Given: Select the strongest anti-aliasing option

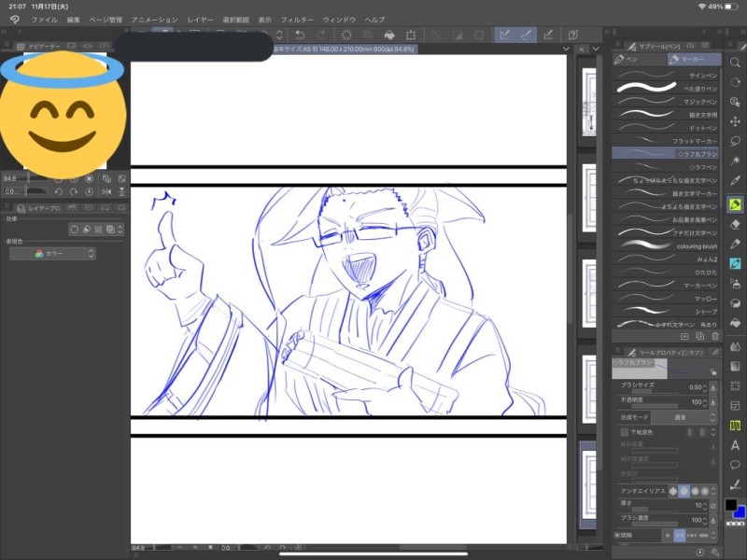Looking at the screenshot, I should tap(705, 491).
